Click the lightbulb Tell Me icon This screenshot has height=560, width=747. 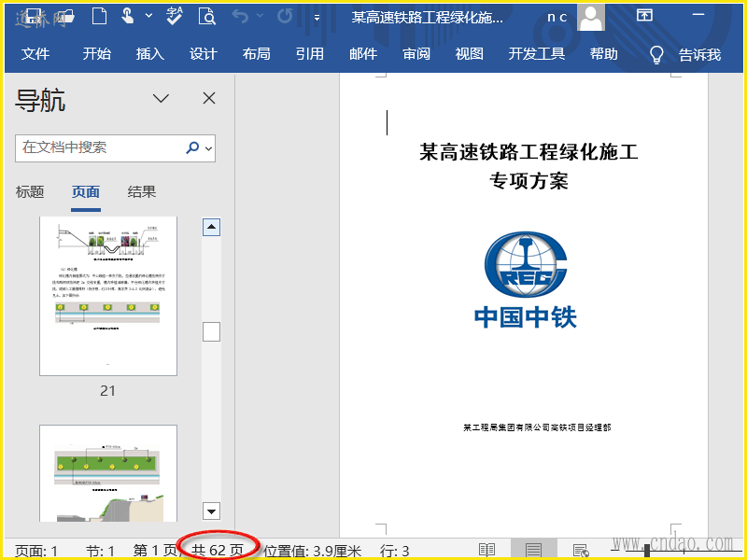click(656, 55)
